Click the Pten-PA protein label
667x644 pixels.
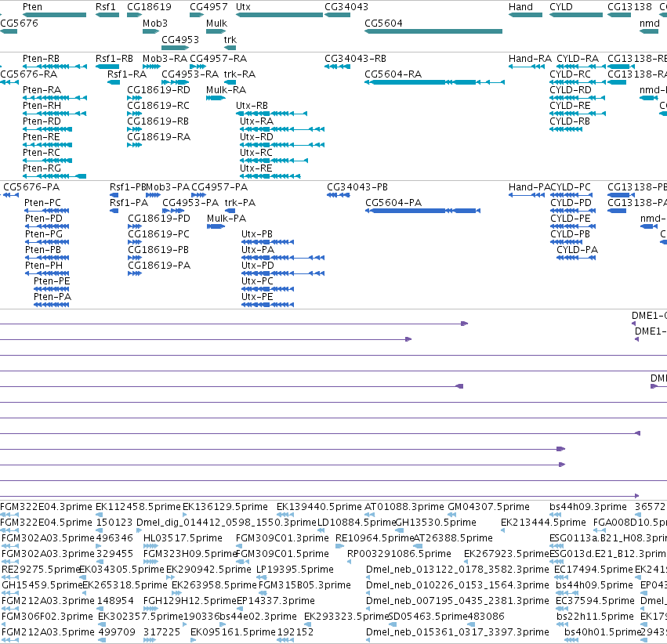click(53, 297)
